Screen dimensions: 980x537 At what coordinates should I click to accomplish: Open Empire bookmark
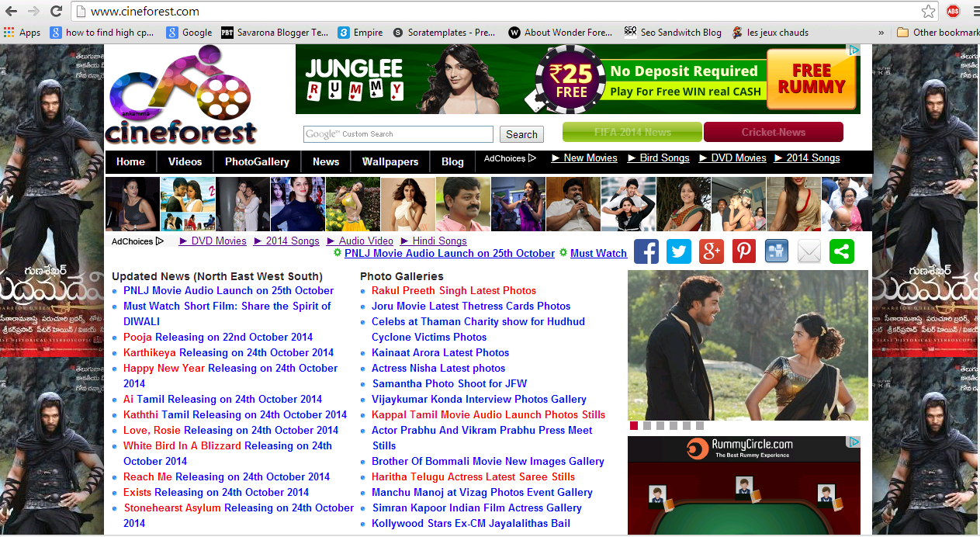click(361, 33)
